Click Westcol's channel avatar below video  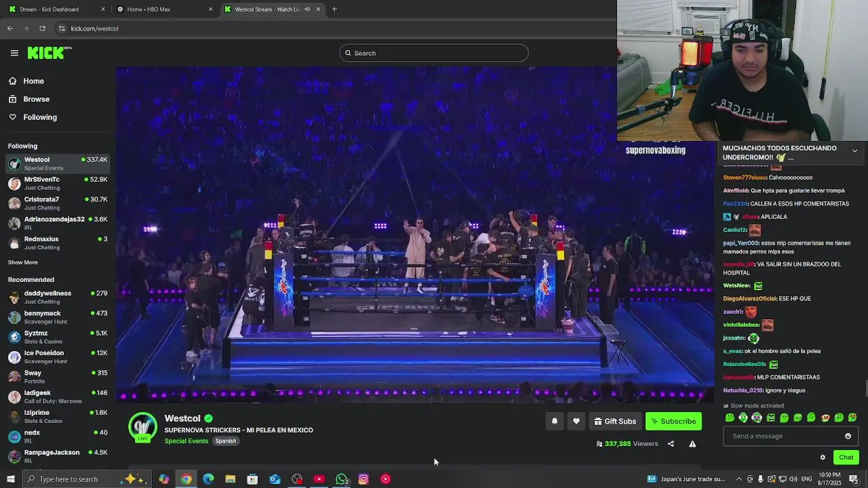pyautogui.click(x=143, y=427)
